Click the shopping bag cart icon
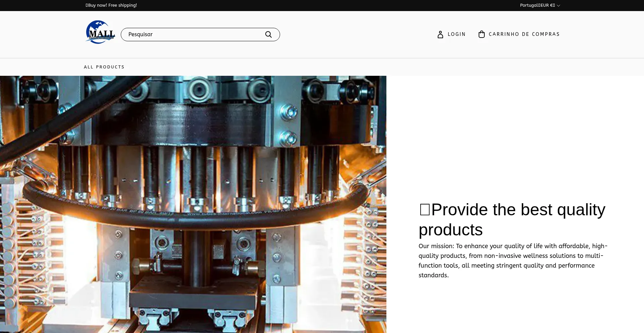 tap(481, 34)
